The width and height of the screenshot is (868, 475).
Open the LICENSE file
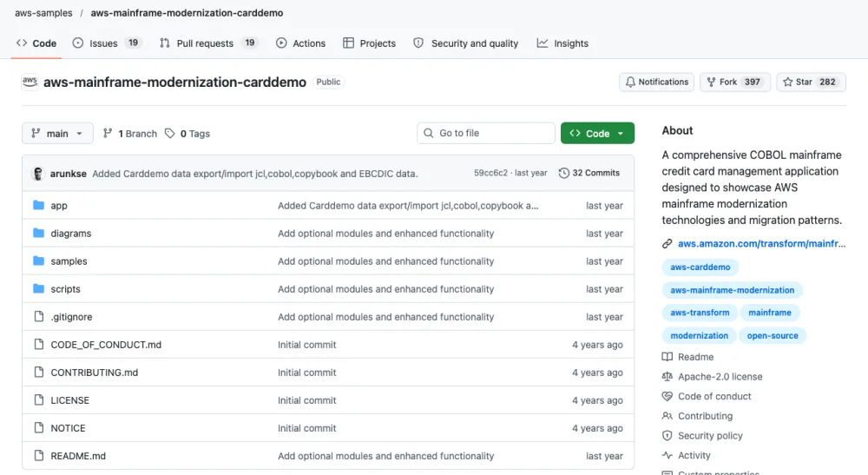coord(69,399)
